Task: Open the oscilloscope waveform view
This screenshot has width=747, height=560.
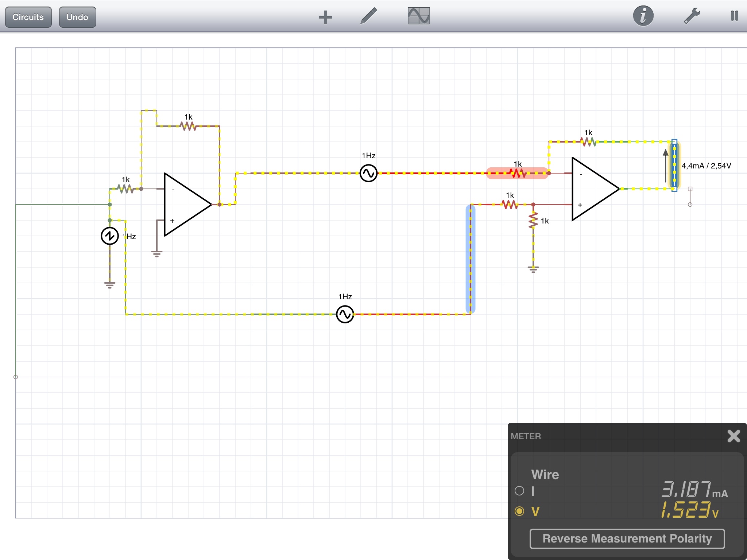Action: coord(418,16)
